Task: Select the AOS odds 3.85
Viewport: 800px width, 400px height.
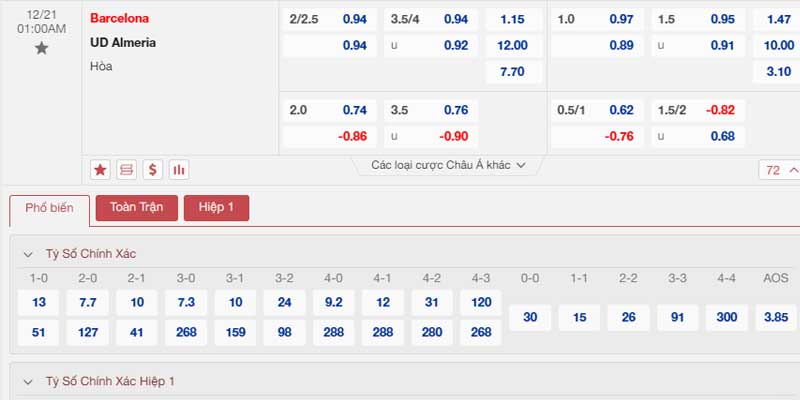Action: coord(777,317)
